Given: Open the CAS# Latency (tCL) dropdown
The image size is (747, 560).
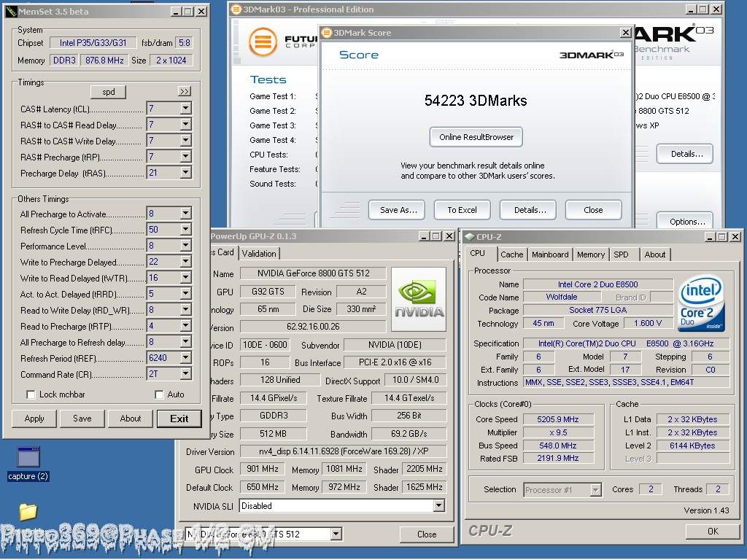Looking at the screenshot, I should point(186,109).
